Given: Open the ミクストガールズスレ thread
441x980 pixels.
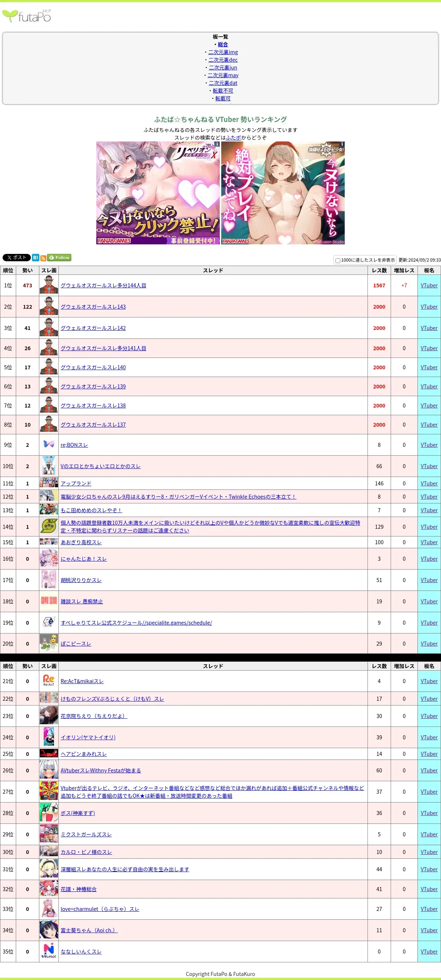Looking at the screenshot, I should 86,834.
